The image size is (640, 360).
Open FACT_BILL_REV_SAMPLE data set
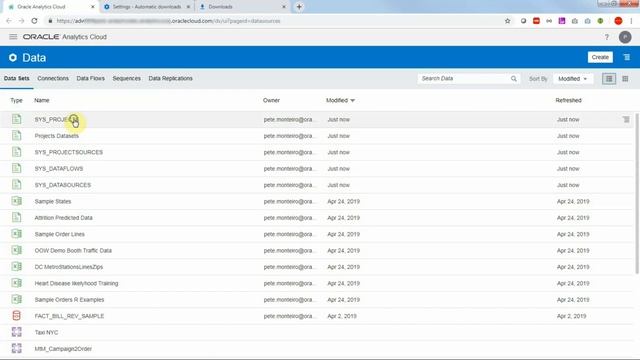click(x=69, y=316)
